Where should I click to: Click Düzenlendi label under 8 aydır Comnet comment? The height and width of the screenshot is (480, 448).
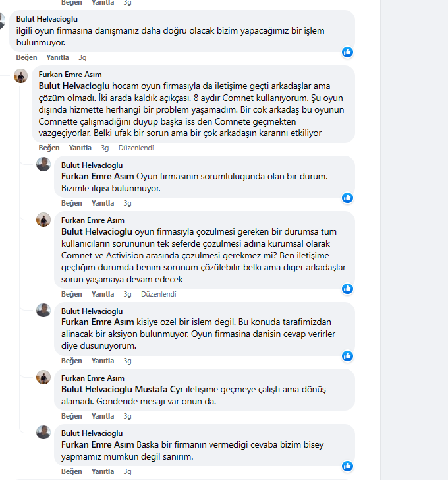coord(136,148)
